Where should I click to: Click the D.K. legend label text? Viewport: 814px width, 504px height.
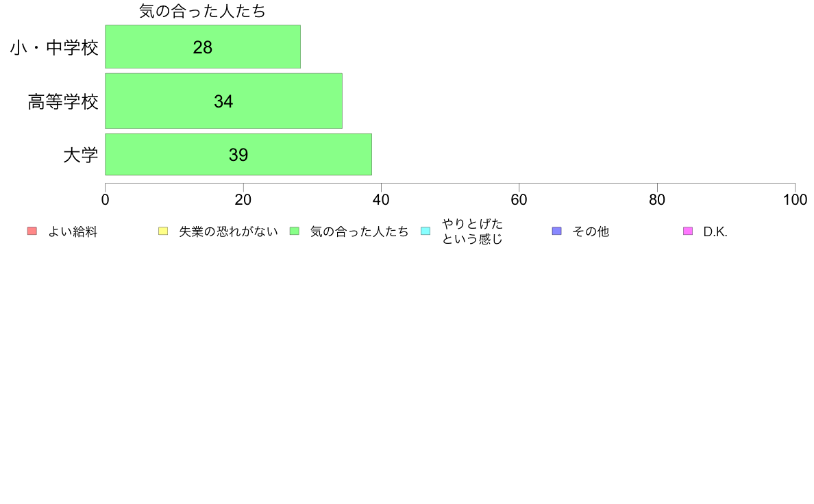(715, 232)
